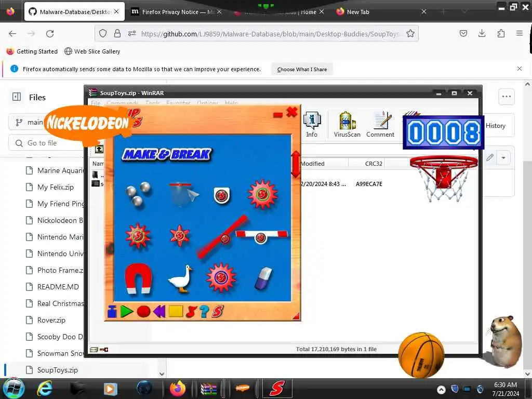
Task: Choose the diagonal red seesaw plank toy
Action: point(222,236)
